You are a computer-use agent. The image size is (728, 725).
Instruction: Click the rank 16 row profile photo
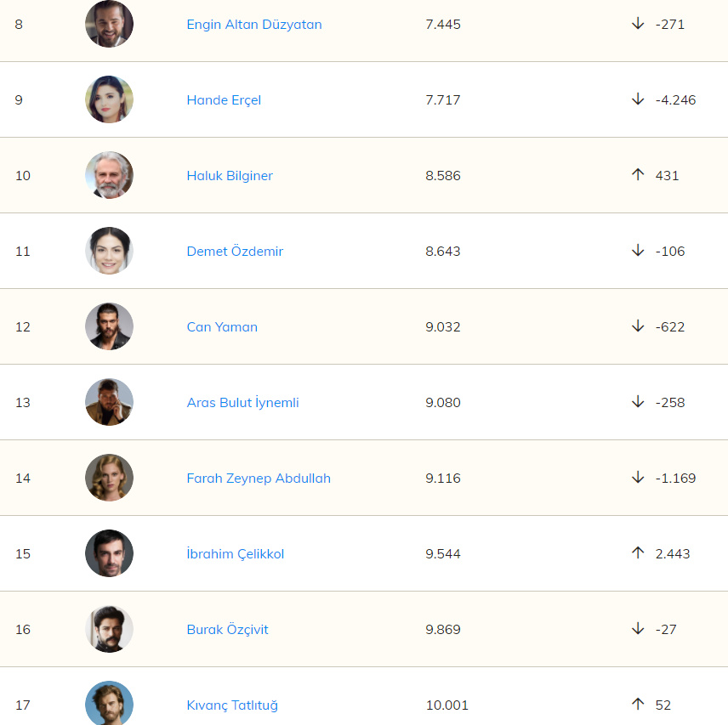[x=109, y=629]
